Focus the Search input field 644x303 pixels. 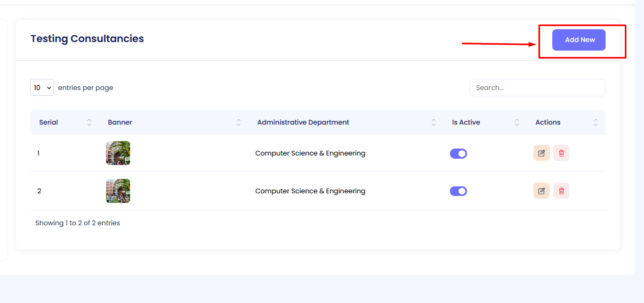537,88
